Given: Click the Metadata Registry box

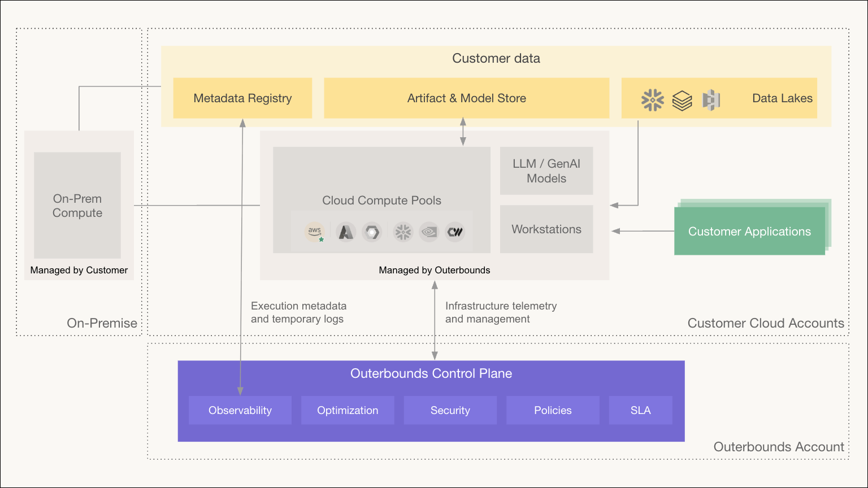Looking at the screenshot, I should [x=242, y=98].
